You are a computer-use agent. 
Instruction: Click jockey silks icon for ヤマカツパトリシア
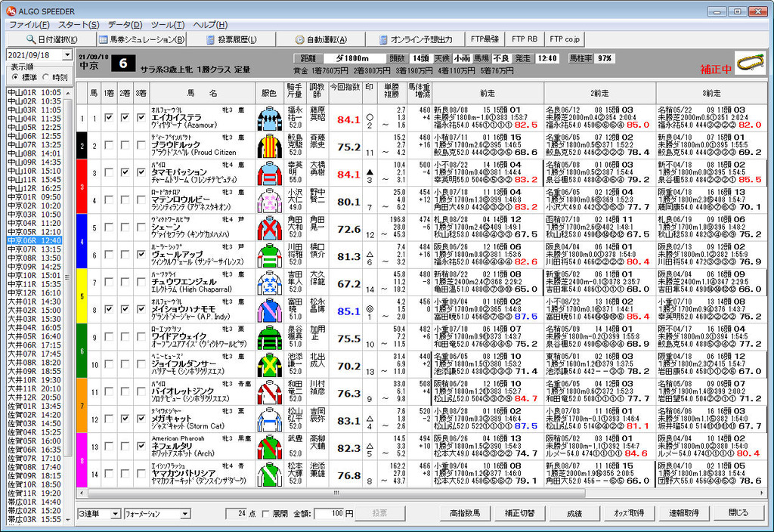tap(270, 474)
